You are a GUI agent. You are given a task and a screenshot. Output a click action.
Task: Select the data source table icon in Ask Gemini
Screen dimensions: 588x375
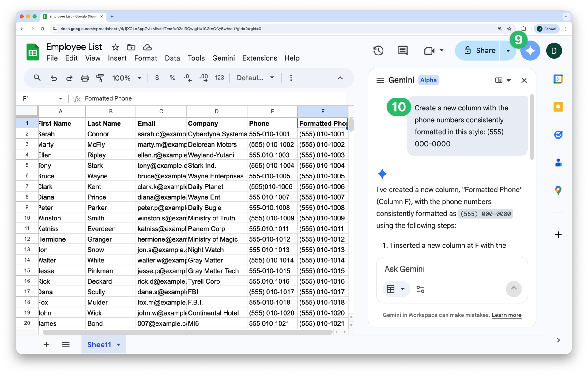(x=391, y=289)
